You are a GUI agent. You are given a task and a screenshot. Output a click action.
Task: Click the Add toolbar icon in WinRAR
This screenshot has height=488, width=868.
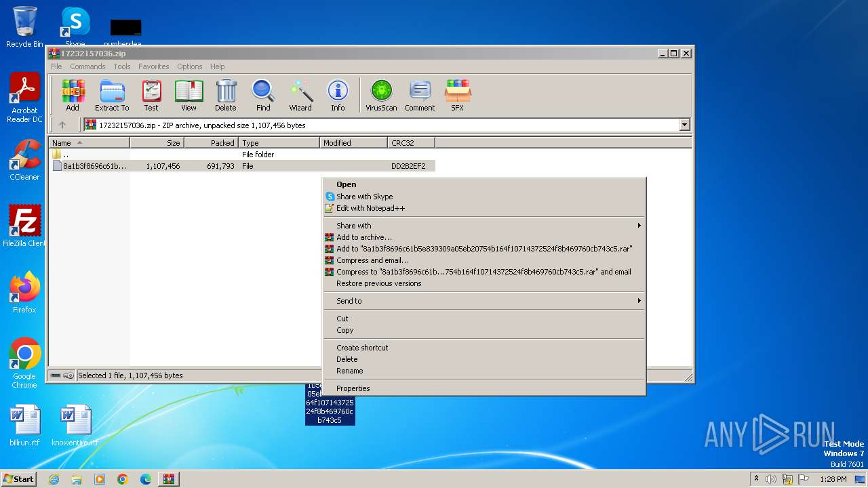[x=73, y=95]
